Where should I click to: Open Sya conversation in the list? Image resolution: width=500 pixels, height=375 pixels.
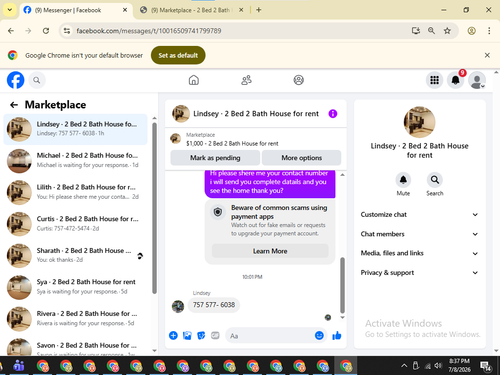click(x=75, y=287)
